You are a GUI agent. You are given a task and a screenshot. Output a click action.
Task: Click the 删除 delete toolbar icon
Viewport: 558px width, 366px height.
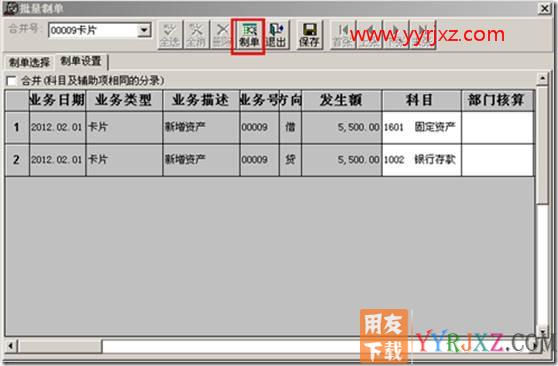point(222,35)
